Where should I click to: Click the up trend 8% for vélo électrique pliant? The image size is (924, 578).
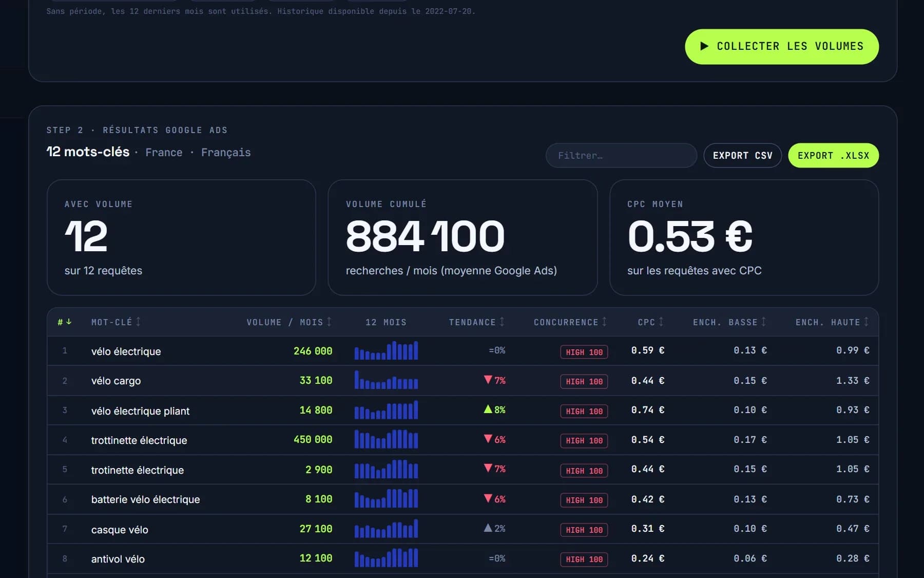pos(495,409)
